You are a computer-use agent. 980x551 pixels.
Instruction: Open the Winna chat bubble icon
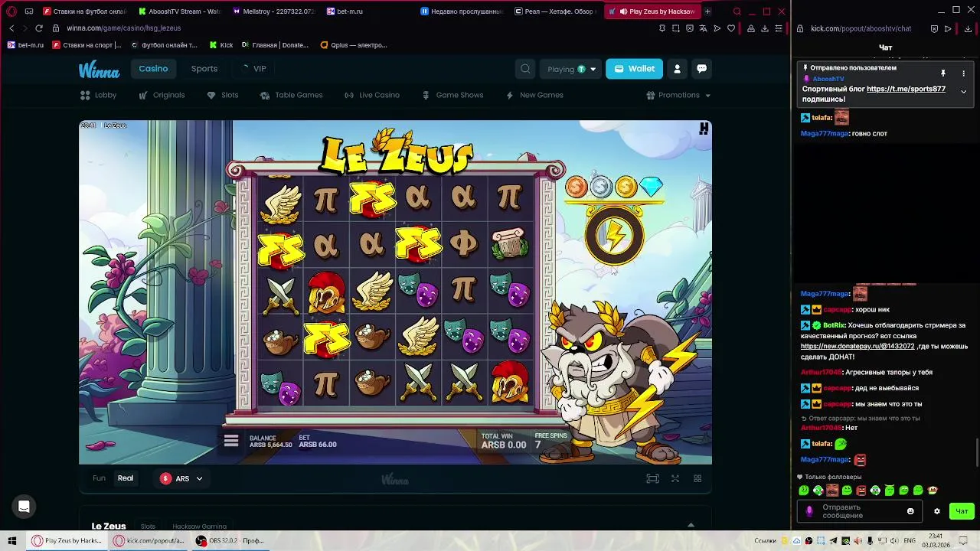701,69
